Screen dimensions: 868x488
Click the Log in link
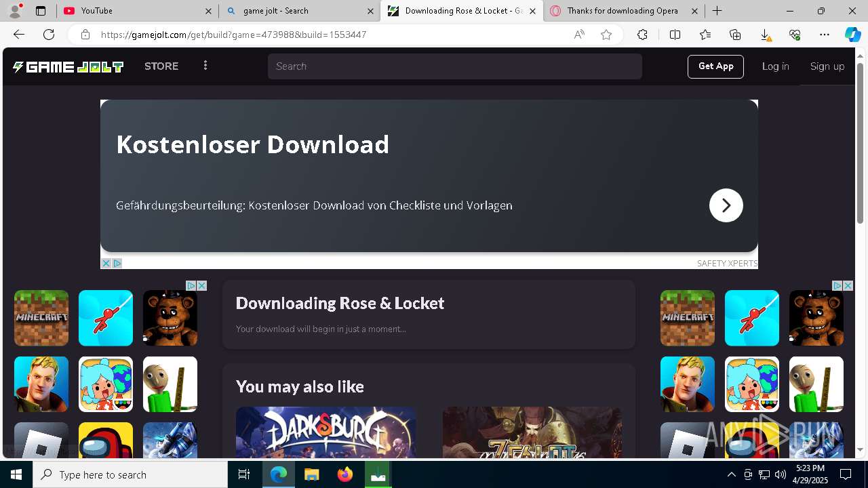[x=775, y=66]
